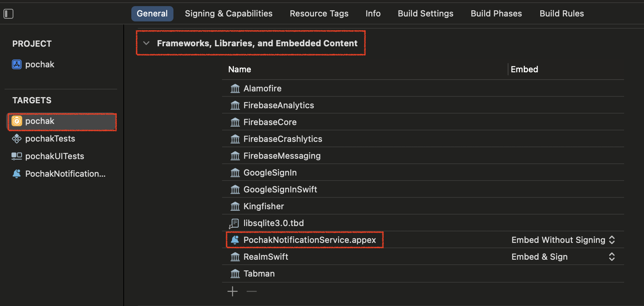Click the FirebaseCore library icon
The image size is (644, 306).
click(235, 122)
